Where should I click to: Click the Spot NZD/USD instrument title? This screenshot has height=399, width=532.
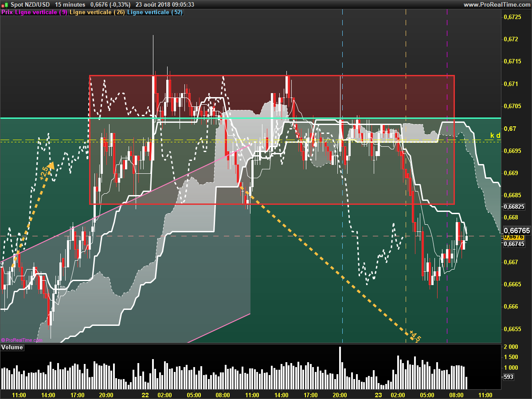30,4
